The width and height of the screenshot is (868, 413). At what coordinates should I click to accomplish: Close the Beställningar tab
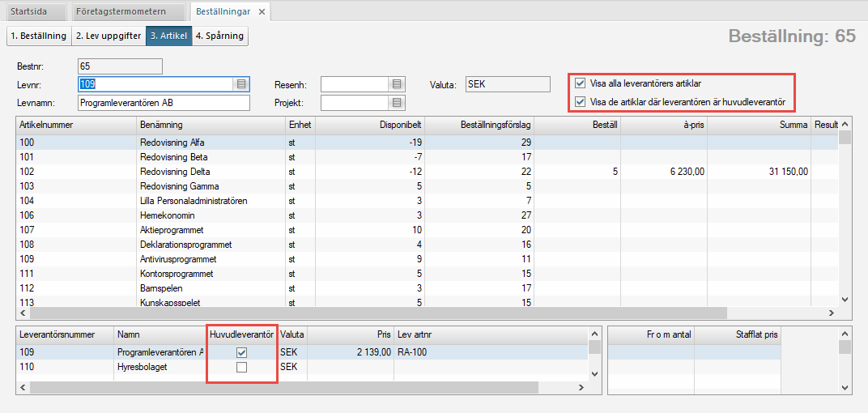tap(262, 12)
